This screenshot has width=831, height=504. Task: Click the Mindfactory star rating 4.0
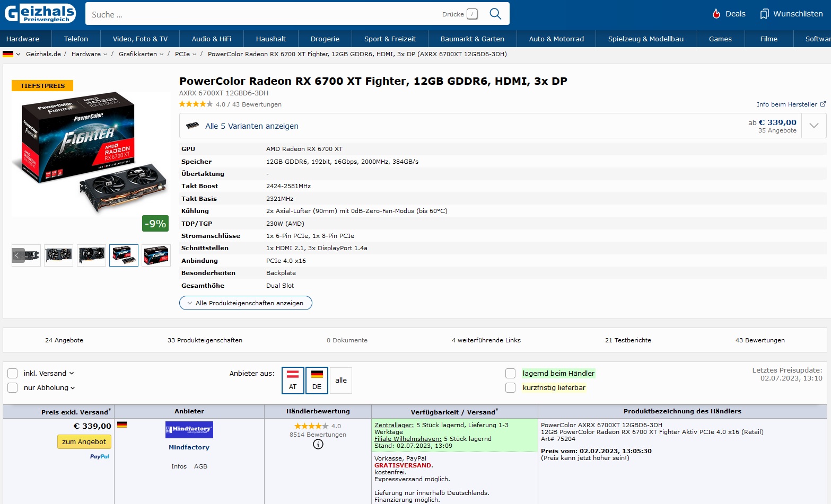tap(312, 426)
